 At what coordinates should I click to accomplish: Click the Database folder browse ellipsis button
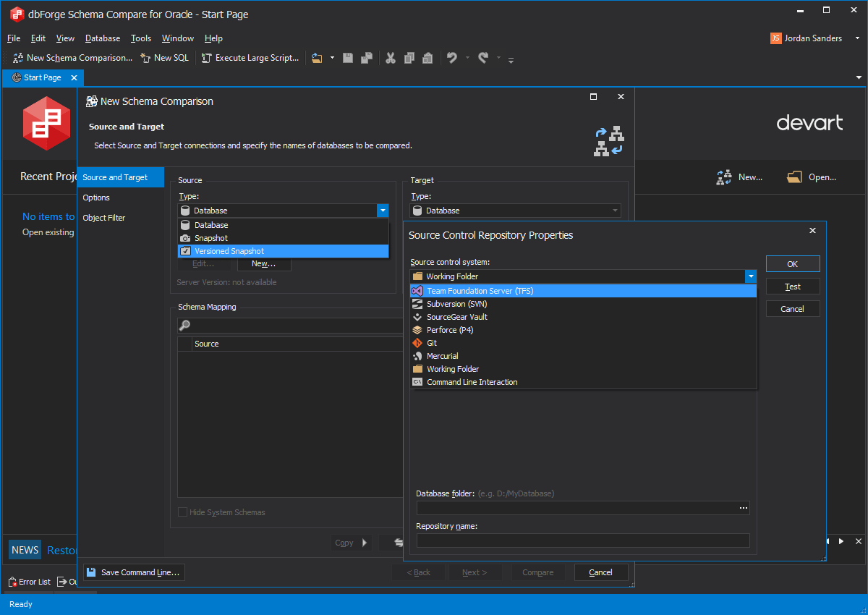click(x=743, y=508)
